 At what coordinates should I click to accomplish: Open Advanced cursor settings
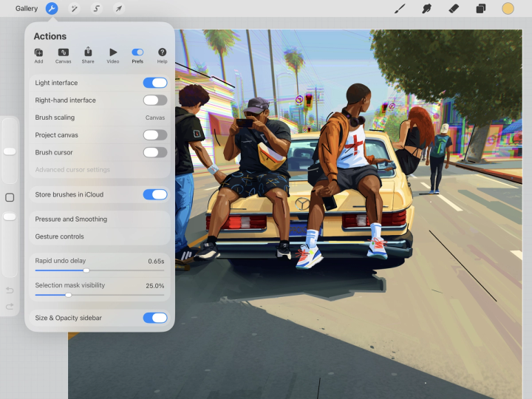pos(100,170)
